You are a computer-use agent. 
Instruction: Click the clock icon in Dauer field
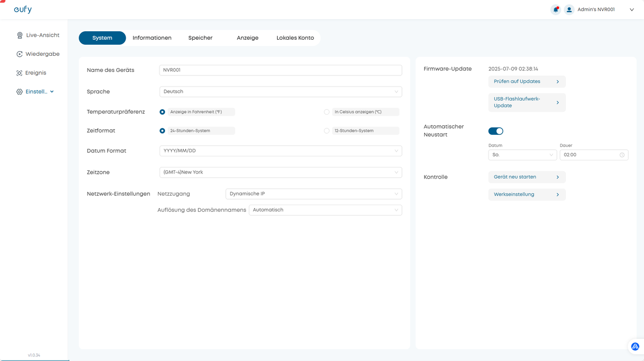point(622,155)
